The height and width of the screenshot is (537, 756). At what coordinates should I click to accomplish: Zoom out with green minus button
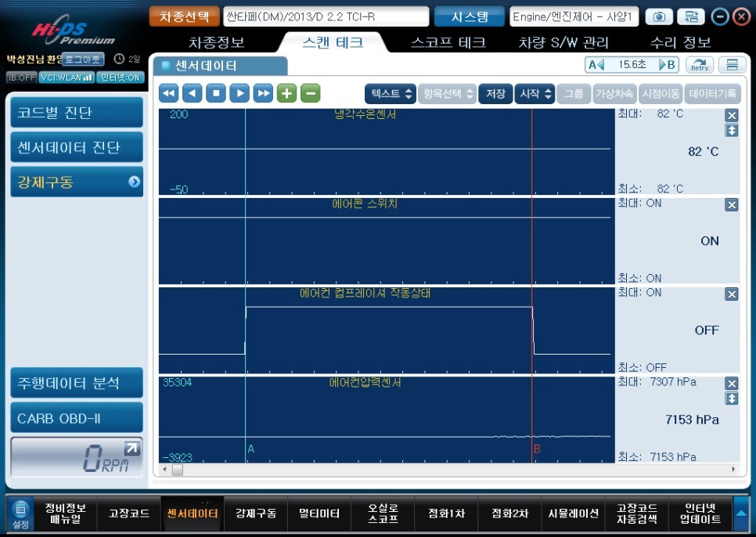pyautogui.click(x=311, y=93)
